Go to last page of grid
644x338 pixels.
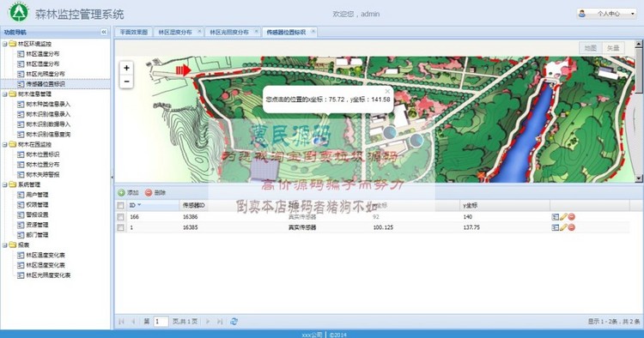pyautogui.click(x=220, y=322)
